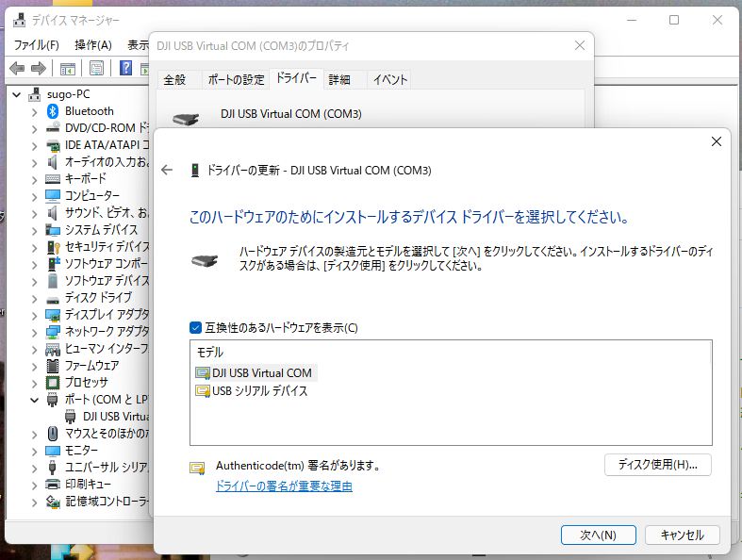Click the blue Help question mark toolbar icon
This screenshot has width=742, height=560.
126,68
